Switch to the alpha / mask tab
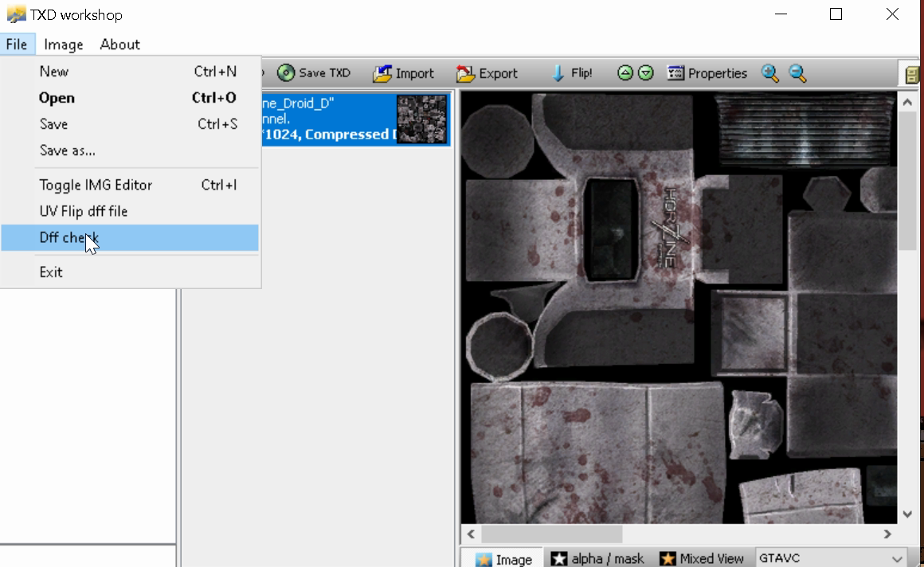The width and height of the screenshot is (924, 567). point(597,558)
